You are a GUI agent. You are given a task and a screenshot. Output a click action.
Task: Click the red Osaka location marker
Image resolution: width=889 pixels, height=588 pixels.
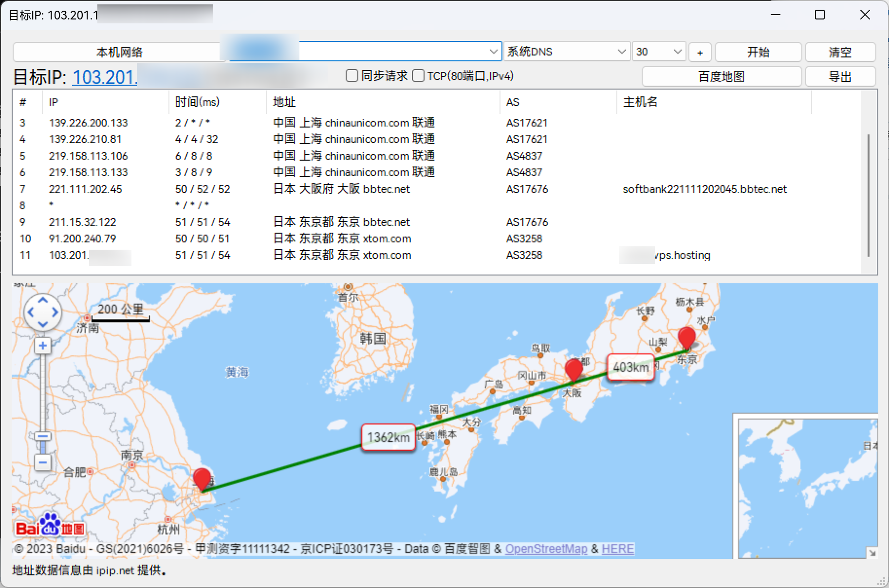574,368
